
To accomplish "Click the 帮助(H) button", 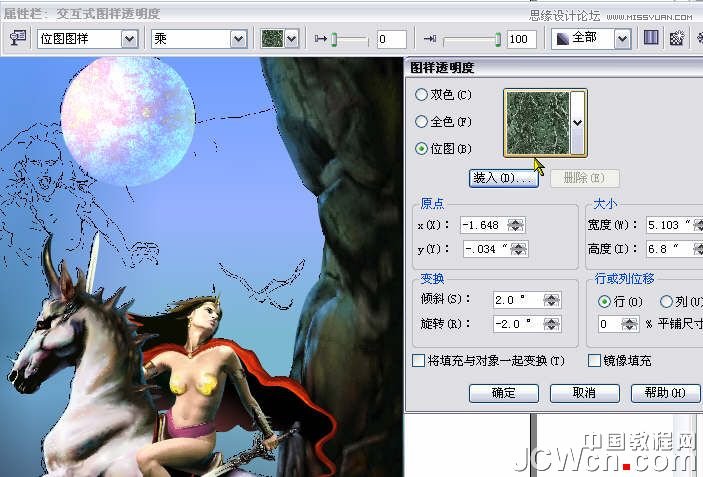I will [x=665, y=393].
